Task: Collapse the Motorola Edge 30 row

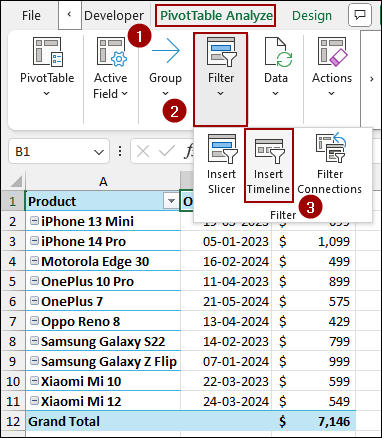Action: click(x=34, y=261)
